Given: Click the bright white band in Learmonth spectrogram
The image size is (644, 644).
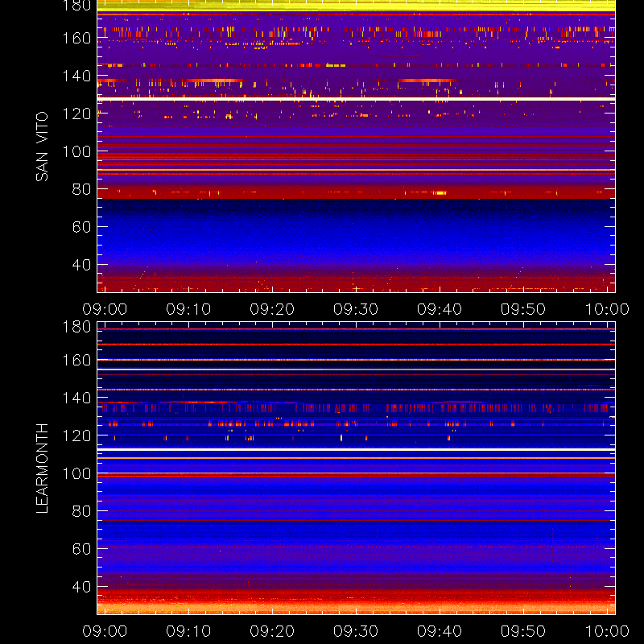Looking at the screenshot, I should 356,450.
